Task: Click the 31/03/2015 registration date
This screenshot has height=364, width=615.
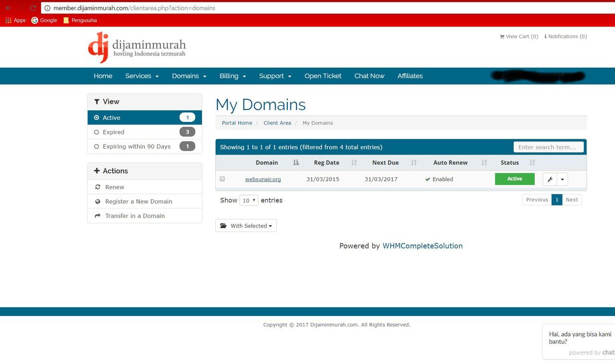Action: [323, 179]
